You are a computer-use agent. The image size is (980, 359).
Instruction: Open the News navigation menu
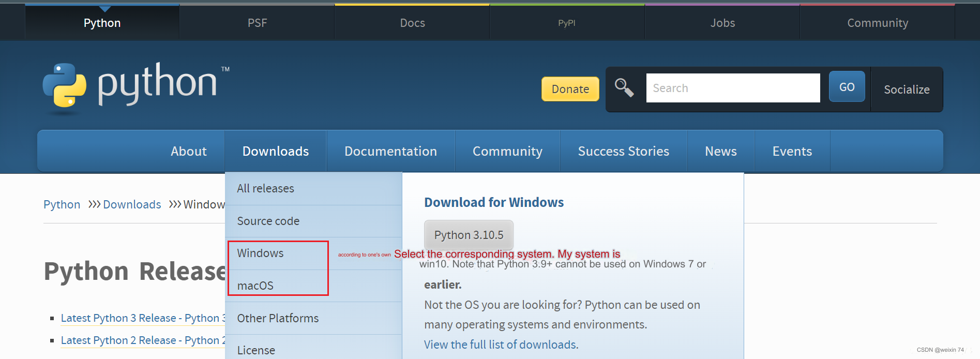[x=720, y=151]
